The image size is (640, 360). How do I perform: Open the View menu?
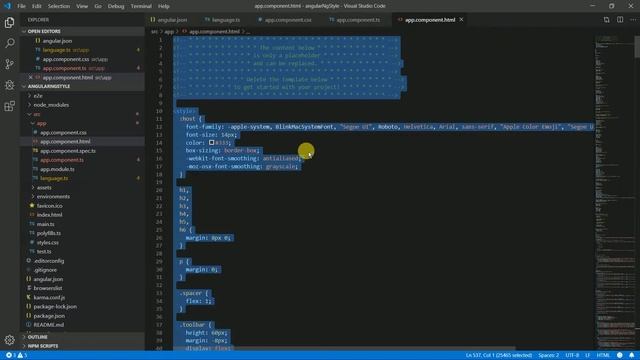tap(82, 6)
